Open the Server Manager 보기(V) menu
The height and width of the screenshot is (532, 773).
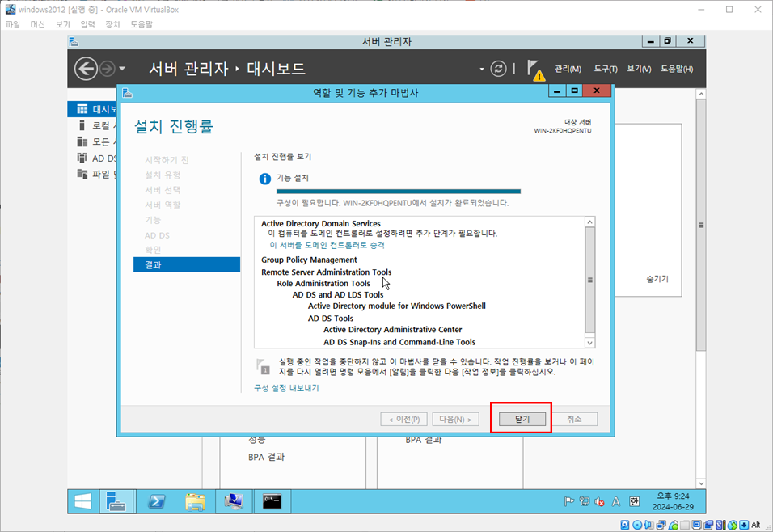coord(639,69)
